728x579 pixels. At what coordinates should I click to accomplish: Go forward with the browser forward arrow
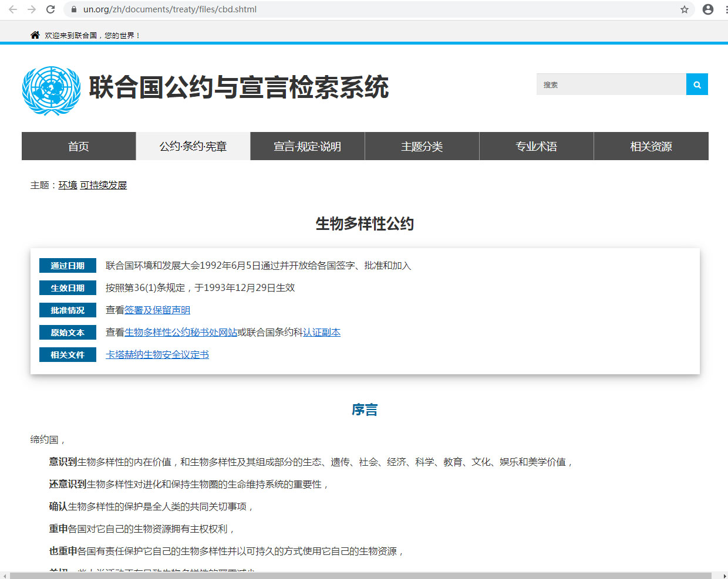tap(32, 9)
